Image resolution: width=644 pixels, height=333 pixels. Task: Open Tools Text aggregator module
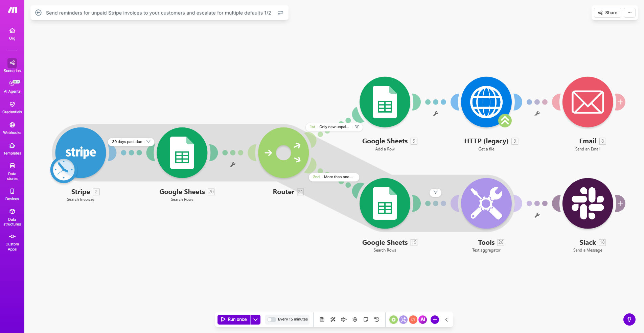(x=486, y=203)
